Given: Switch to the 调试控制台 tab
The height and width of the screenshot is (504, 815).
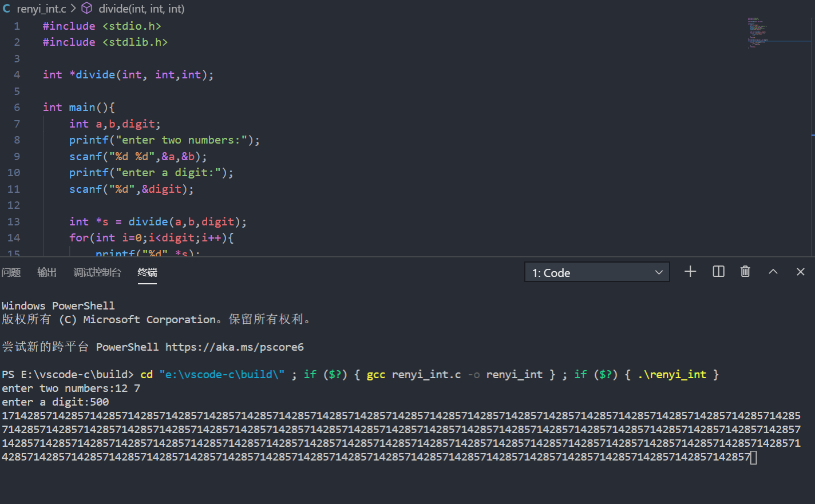Looking at the screenshot, I should (x=97, y=273).
